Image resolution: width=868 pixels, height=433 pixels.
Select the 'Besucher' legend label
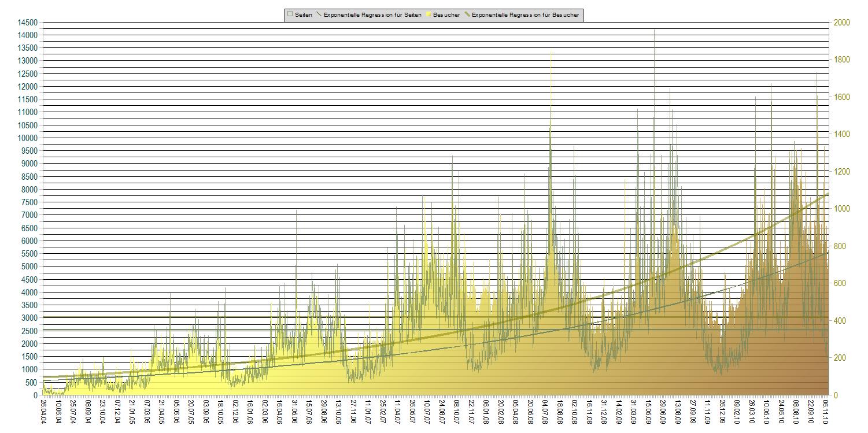point(446,14)
